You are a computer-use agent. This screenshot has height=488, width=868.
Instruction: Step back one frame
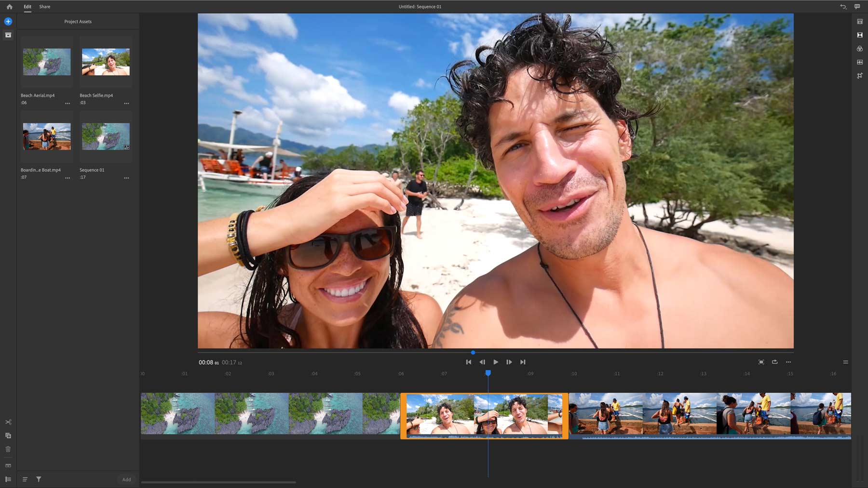(482, 362)
